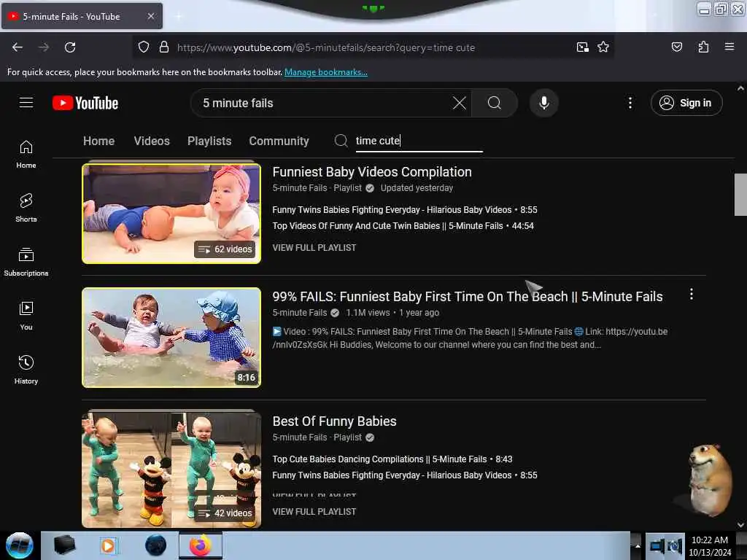
Task: Open the Pocket save icon
Action: tap(676, 47)
